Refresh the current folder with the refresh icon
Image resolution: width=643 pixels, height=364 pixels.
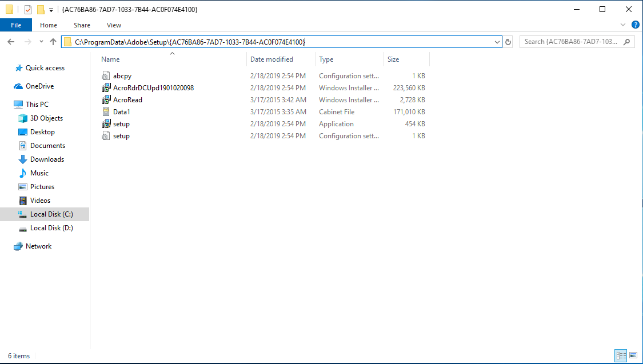click(508, 42)
